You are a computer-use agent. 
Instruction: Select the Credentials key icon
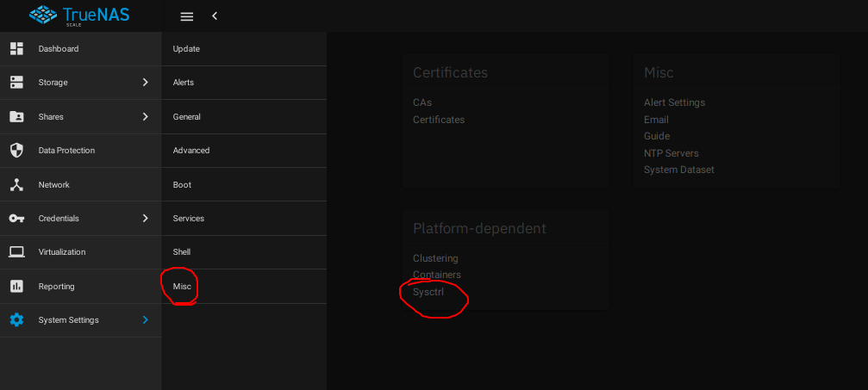point(16,219)
